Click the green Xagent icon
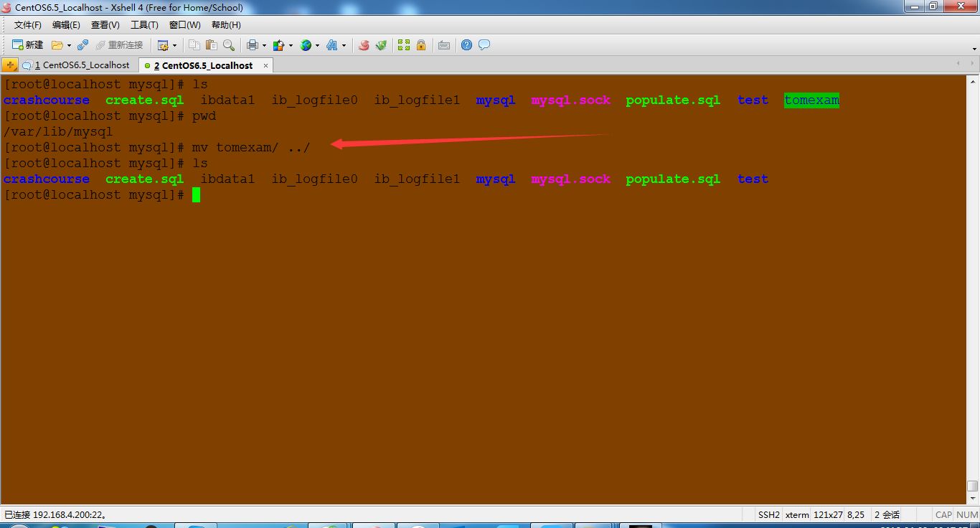The height and width of the screenshot is (528, 980). (x=381, y=45)
